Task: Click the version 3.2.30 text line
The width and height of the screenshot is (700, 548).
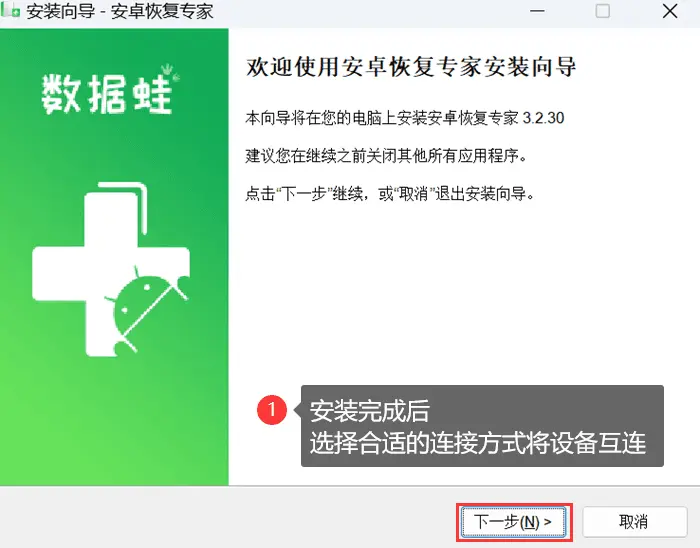Action: coord(404,118)
